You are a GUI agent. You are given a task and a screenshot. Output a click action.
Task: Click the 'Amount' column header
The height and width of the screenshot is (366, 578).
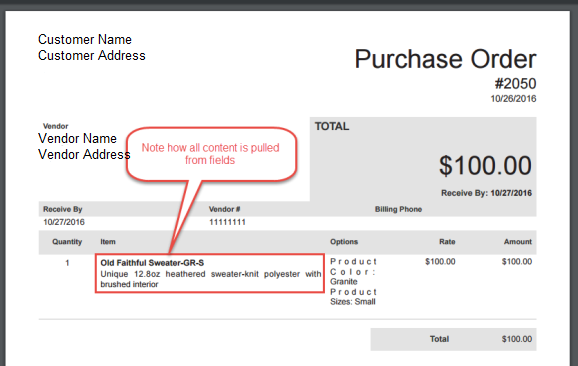[518, 242]
